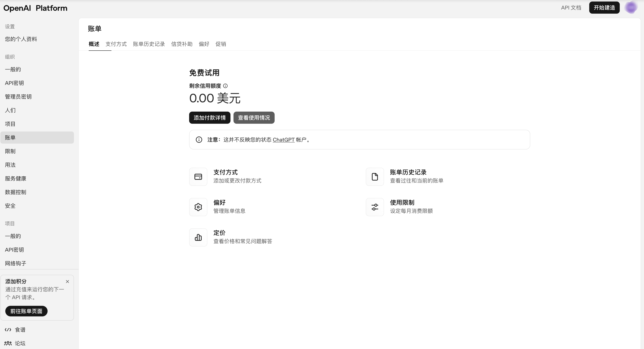打开 ChatGPT 链接
The height and width of the screenshot is (349, 644).
pos(284,139)
